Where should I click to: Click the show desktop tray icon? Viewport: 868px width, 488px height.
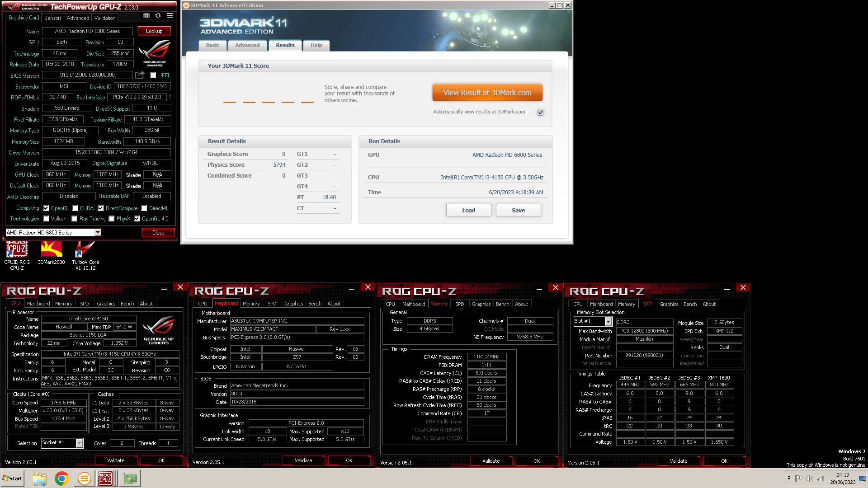click(x=863, y=479)
